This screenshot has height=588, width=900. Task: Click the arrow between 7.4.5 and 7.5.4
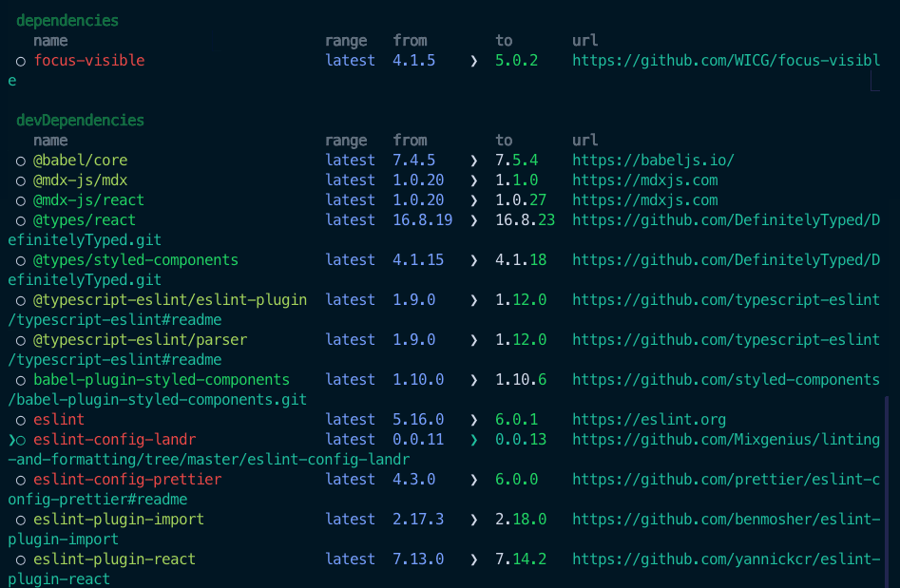[473, 161]
